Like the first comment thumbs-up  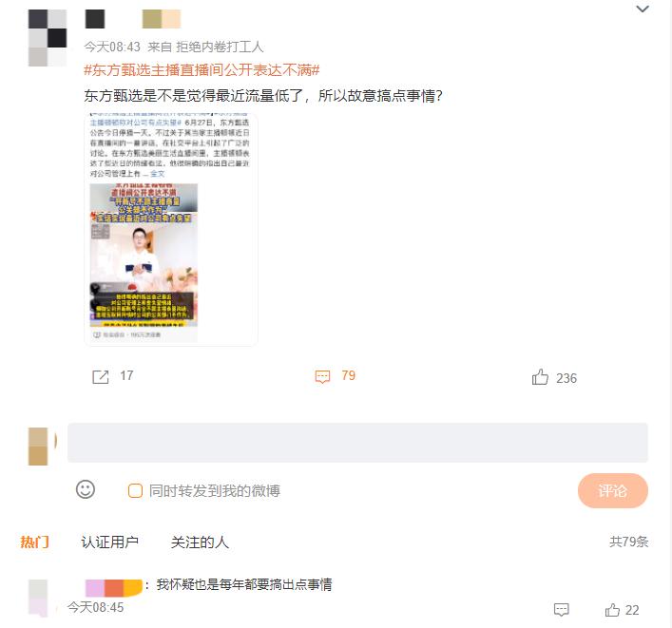[612, 610]
